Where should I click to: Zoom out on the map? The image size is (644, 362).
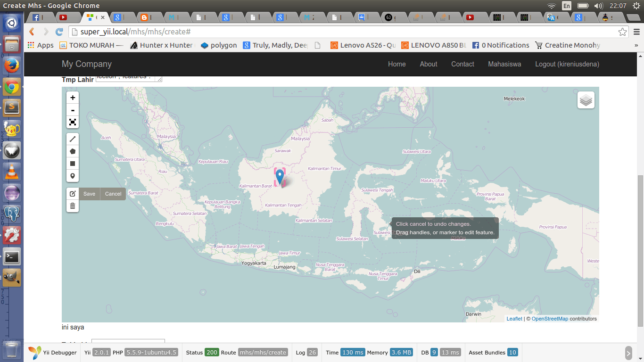pyautogui.click(x=73, y=110)
